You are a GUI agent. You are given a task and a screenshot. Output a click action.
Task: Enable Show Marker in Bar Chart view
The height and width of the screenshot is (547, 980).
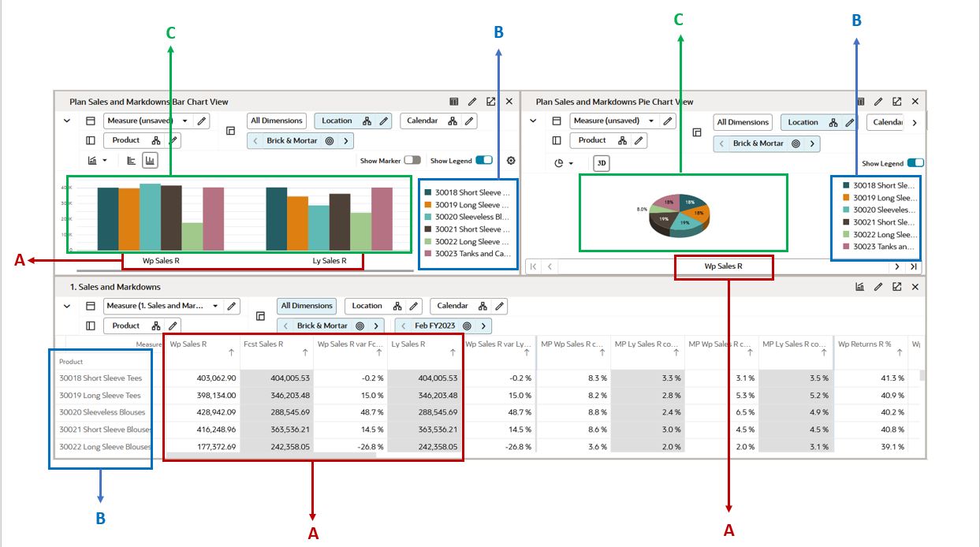[412, 160]
